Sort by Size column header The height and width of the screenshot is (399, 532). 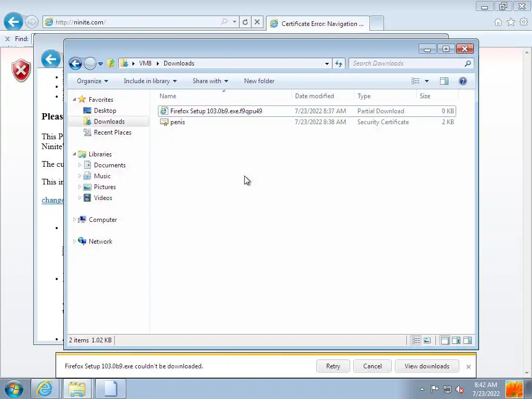click(x=437, y=96)
